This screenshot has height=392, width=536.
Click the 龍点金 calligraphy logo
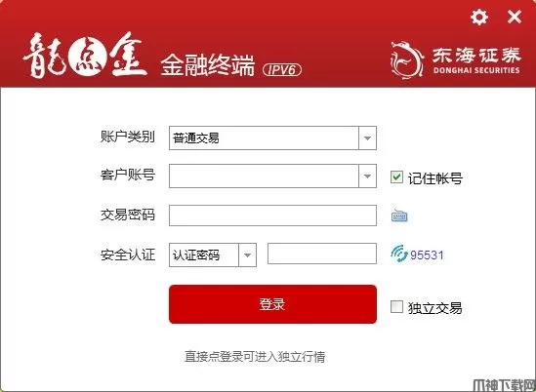click(x=85, y=55)
